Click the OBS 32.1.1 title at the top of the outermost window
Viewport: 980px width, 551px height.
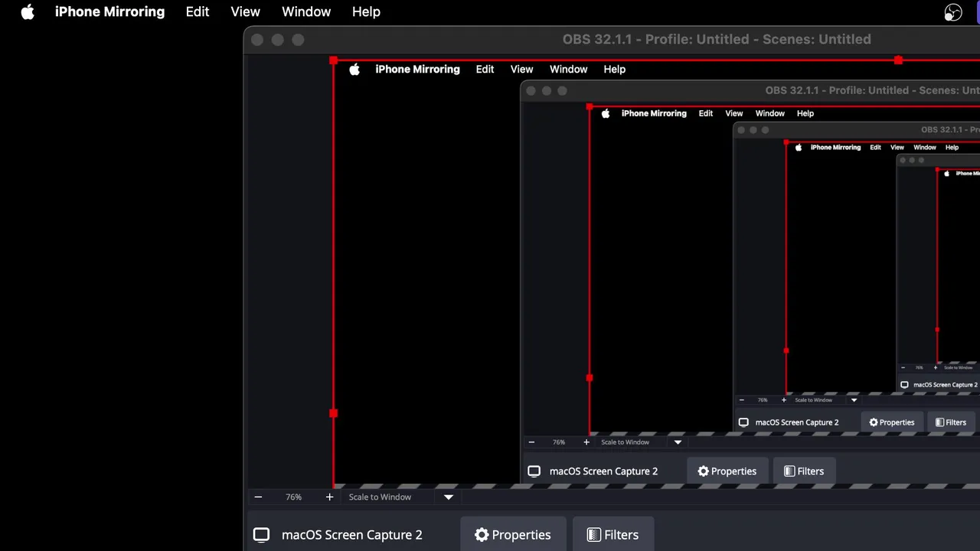717,39
